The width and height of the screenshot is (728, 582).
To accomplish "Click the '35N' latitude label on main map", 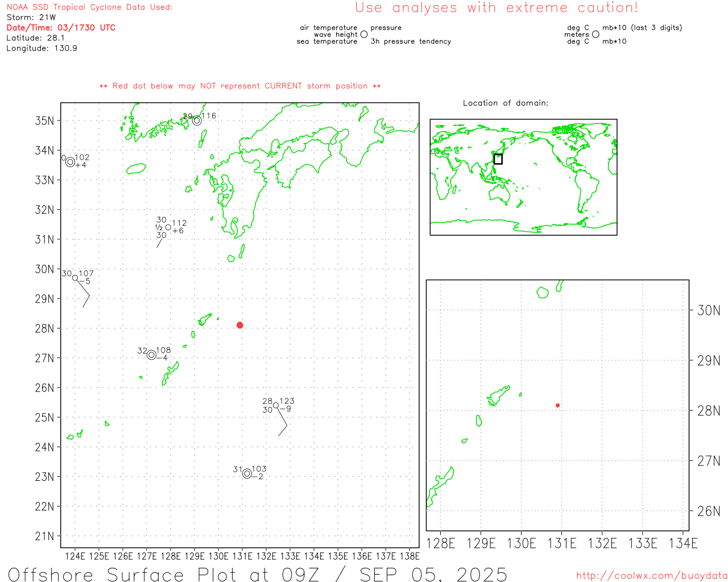I will pyautogui.click(x=44, y=120).
